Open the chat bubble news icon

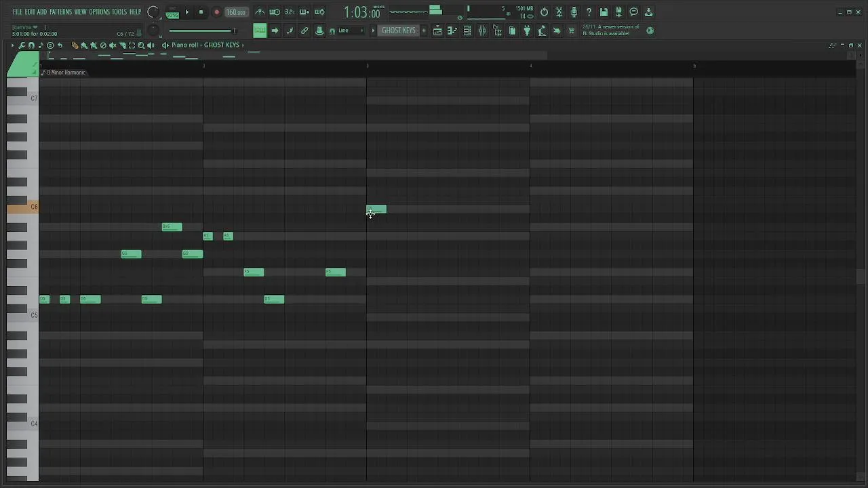tap(633, 12)
